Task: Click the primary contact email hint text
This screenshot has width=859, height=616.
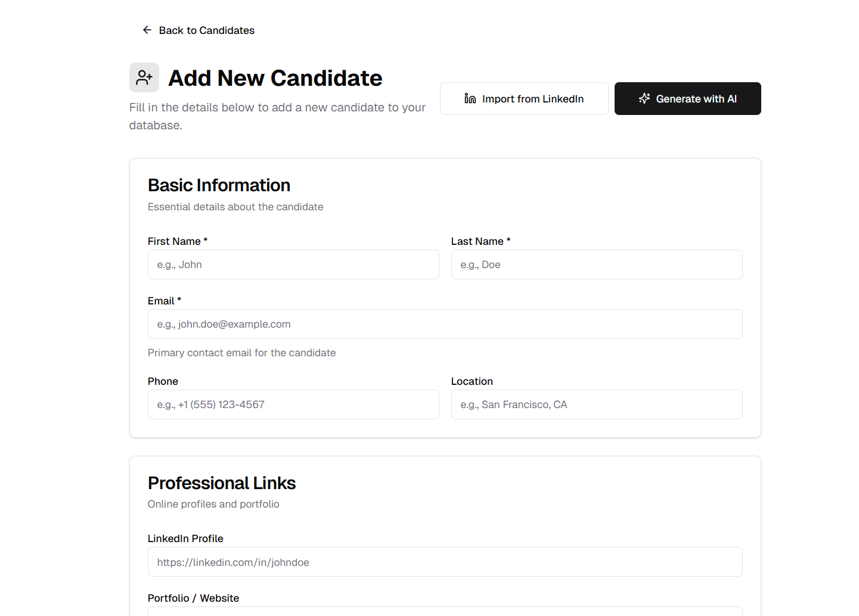Action: pyautogui.click(x=241, y=353)
